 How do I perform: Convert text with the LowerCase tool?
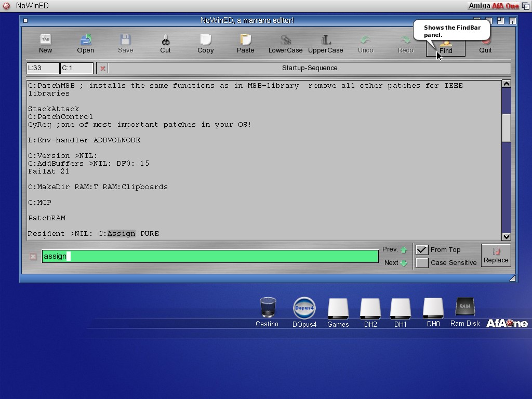point(285,44)
